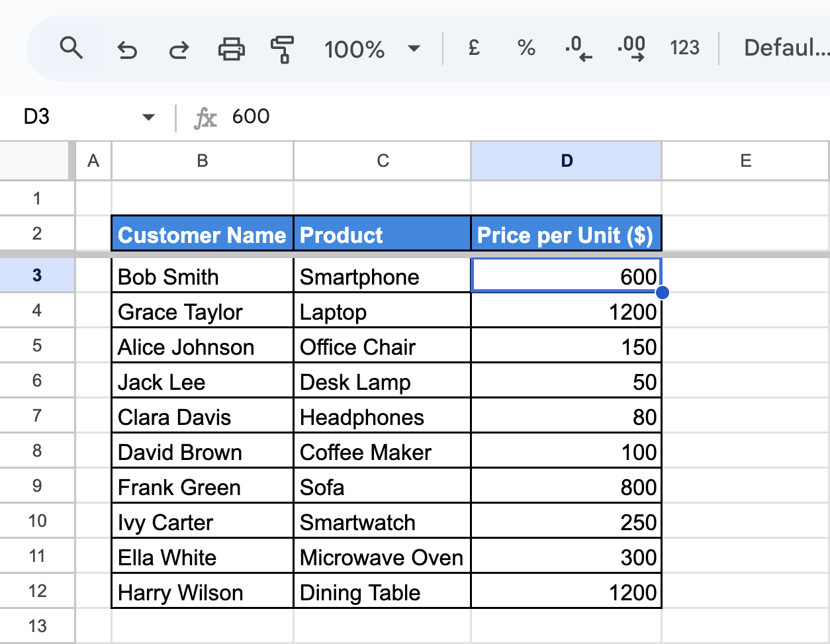The image size is (830, 644).
Task: Click the Product header cell
Action: coord(383,233)
